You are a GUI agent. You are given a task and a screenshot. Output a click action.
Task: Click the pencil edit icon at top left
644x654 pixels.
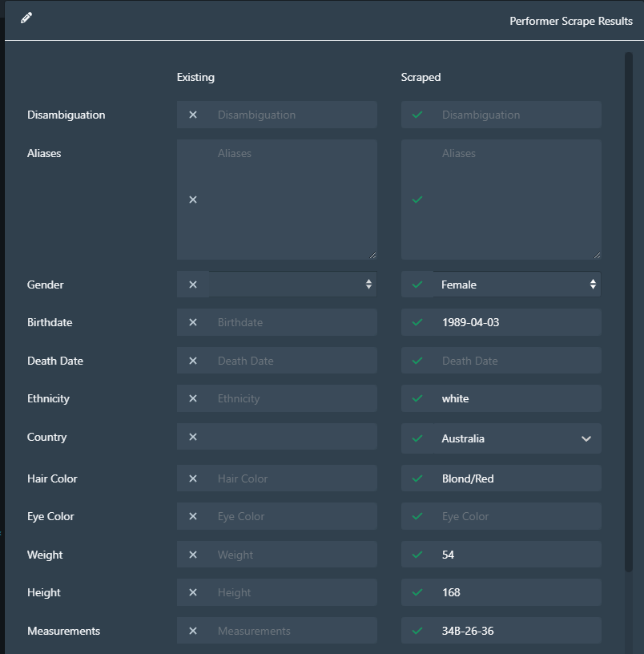(26, 17)
